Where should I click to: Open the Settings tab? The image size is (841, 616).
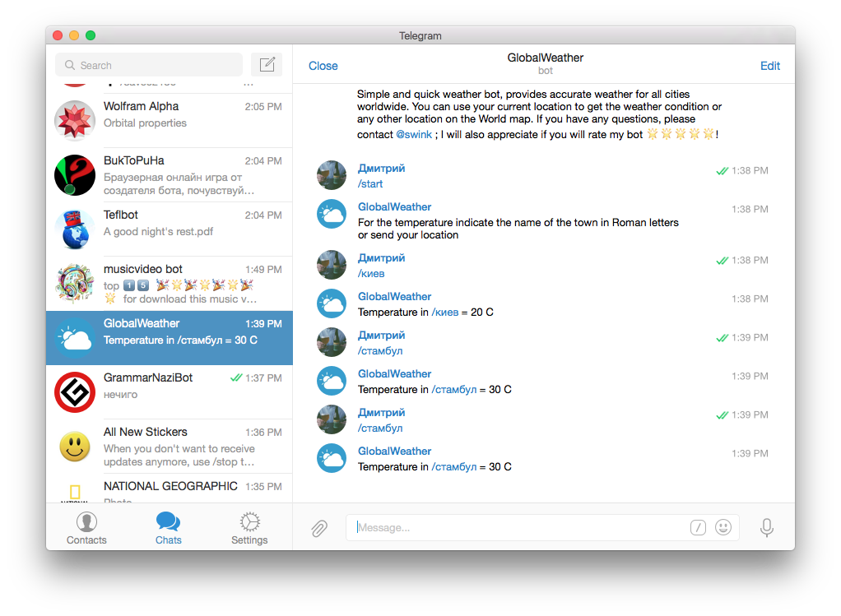[249, 528]
